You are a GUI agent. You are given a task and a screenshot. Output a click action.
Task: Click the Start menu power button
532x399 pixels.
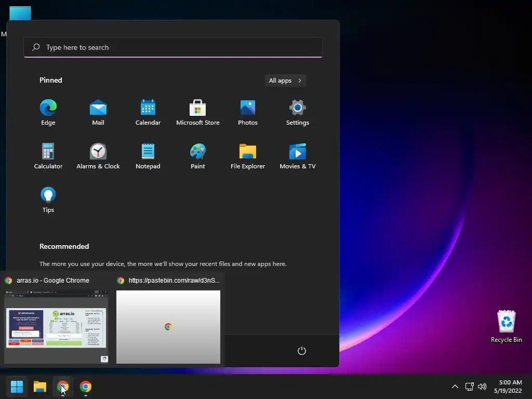pos(302,351)
